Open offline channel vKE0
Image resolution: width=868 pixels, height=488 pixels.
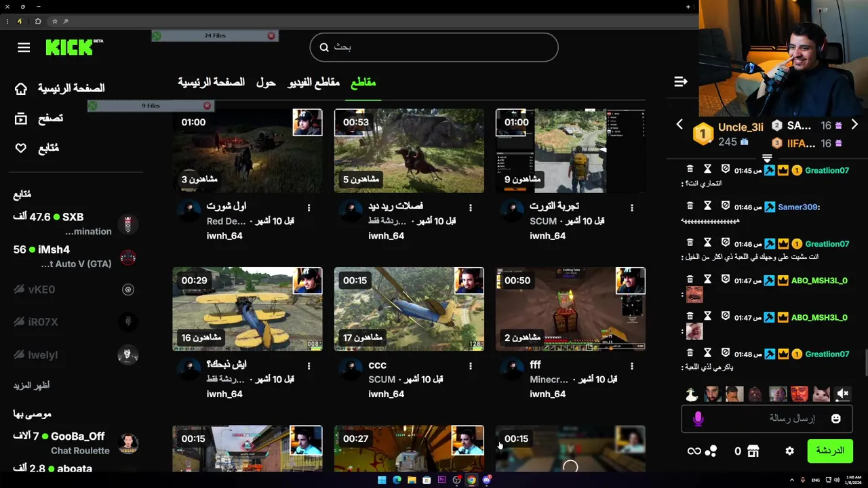(76, 289)
